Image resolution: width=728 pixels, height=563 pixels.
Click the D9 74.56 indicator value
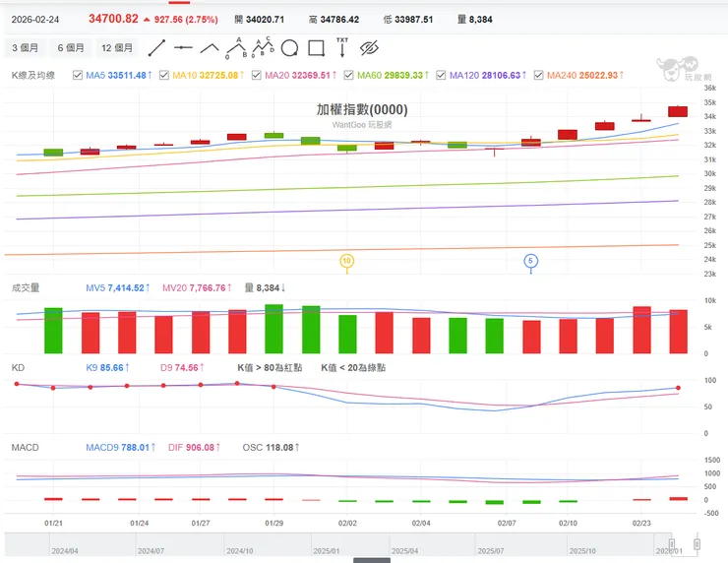pos(182,368)
